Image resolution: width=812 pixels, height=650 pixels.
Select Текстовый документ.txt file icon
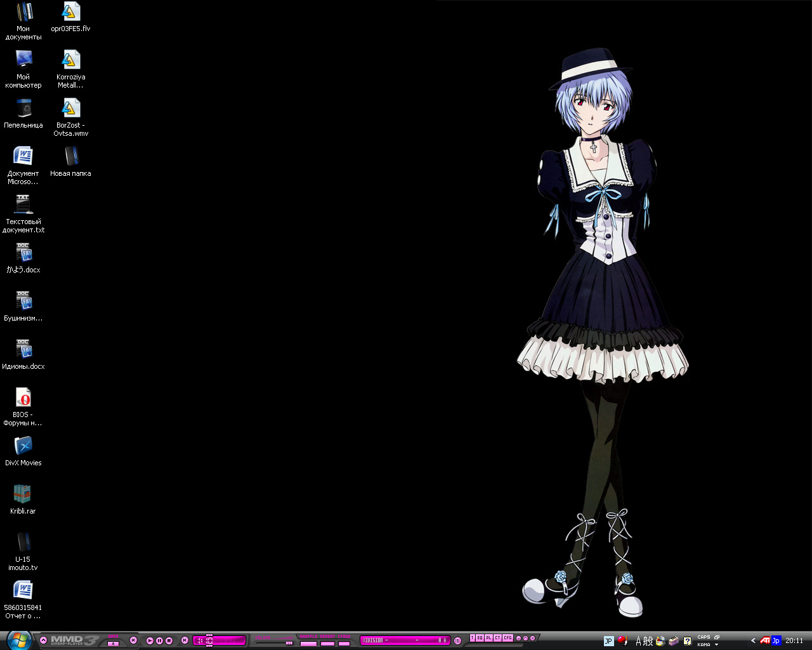click(x=23, y=215)
